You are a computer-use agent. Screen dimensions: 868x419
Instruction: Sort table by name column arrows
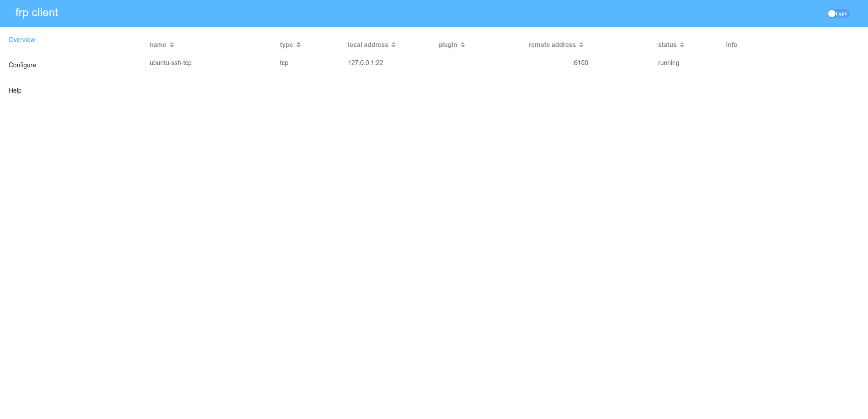pyautogui.click(x=172, y=45)
